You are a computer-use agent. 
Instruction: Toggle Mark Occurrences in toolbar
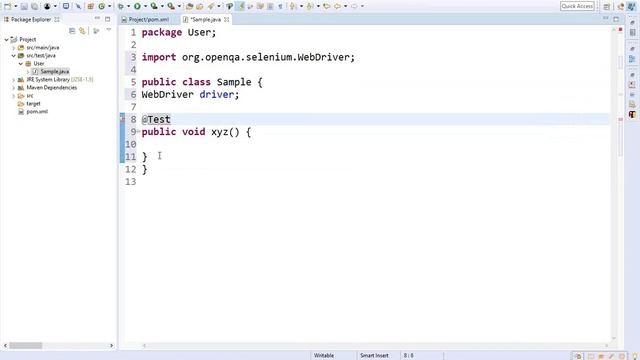[240, 6]
